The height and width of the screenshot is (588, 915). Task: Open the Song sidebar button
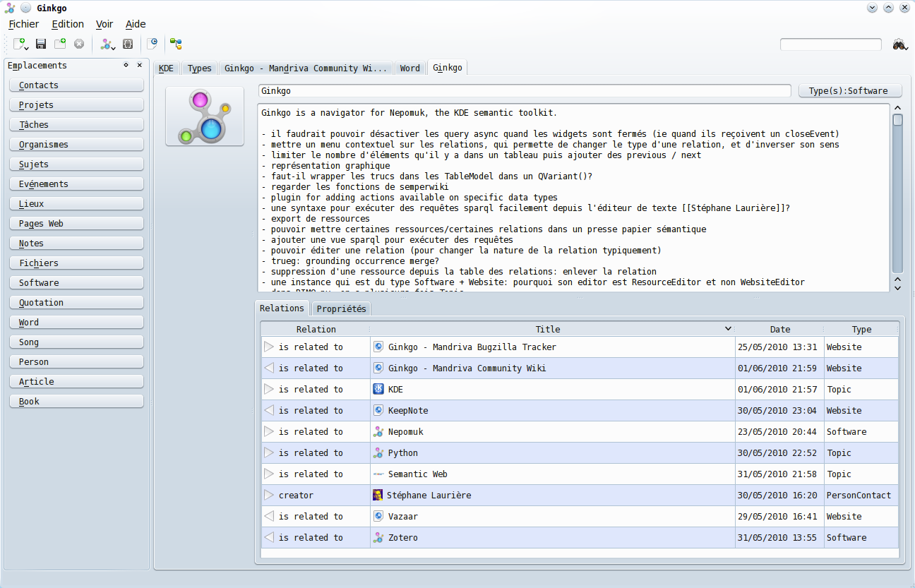(x=77, y=342)
